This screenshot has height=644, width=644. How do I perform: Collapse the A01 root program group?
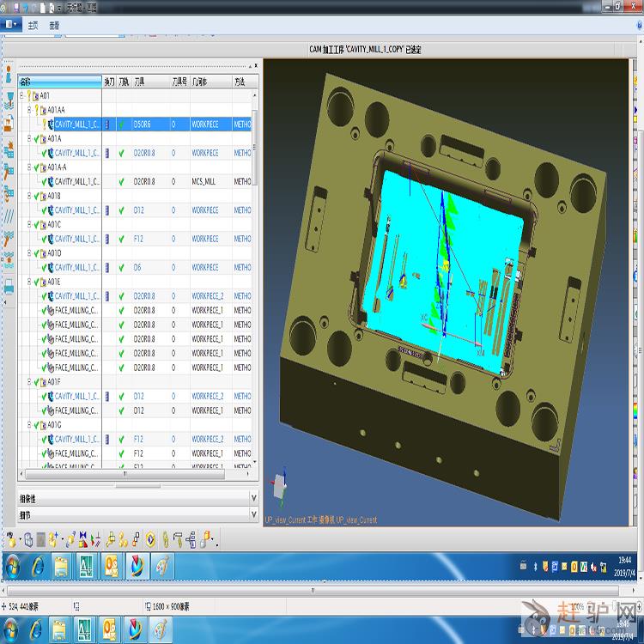tap(22, 95)
